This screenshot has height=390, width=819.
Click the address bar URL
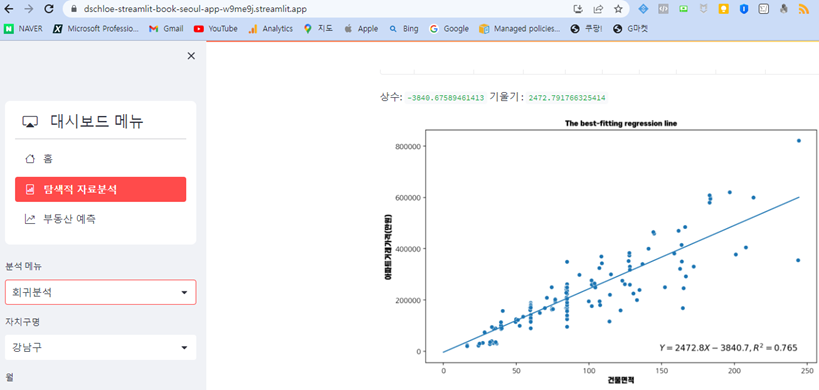(195, 9)
